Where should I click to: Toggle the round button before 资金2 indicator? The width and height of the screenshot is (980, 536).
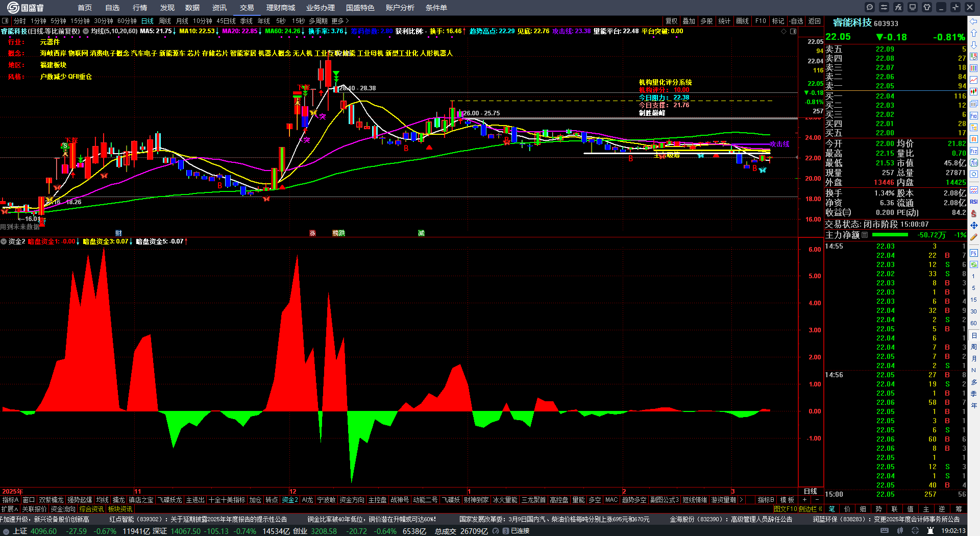point(4,241)
